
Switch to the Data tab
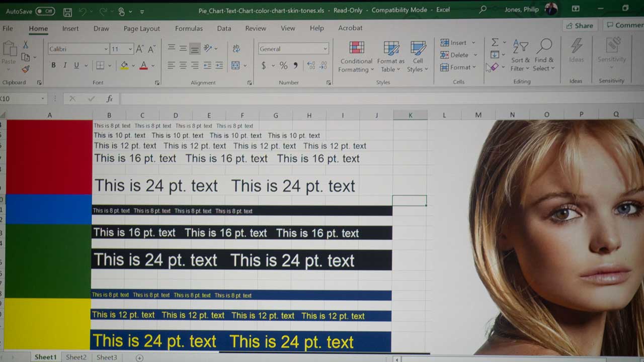pos(224,29)
